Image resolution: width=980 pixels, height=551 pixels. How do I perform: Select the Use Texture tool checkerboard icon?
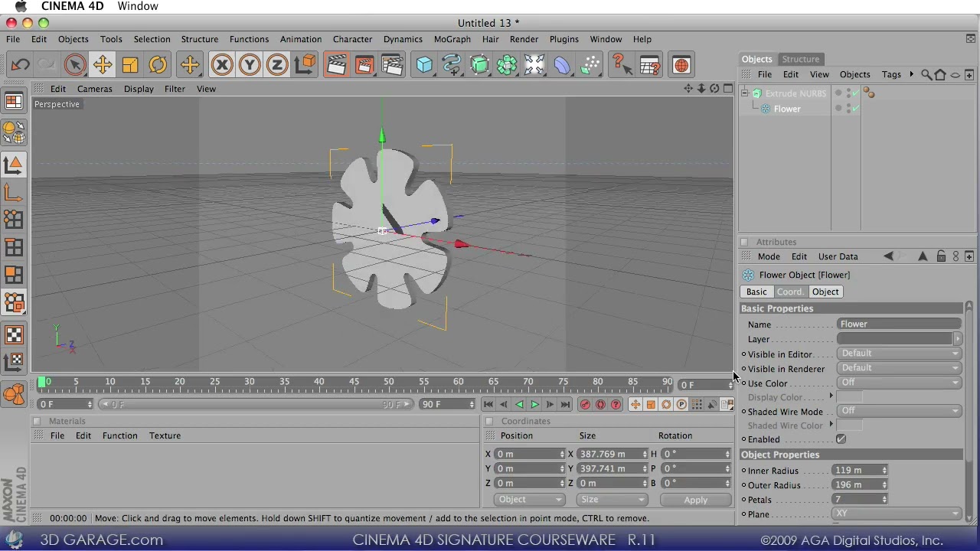pyautogui.click(x=14, y=334)
